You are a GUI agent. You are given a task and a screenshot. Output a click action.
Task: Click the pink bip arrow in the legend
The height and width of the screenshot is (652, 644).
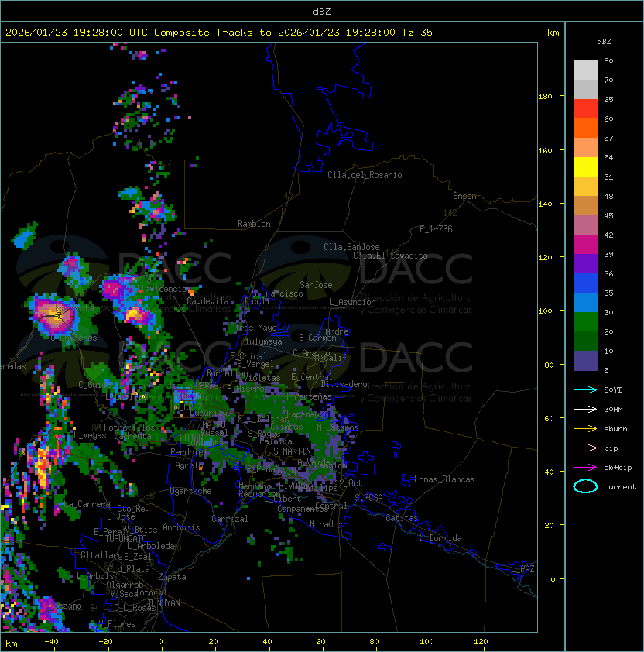coord(585,448)
